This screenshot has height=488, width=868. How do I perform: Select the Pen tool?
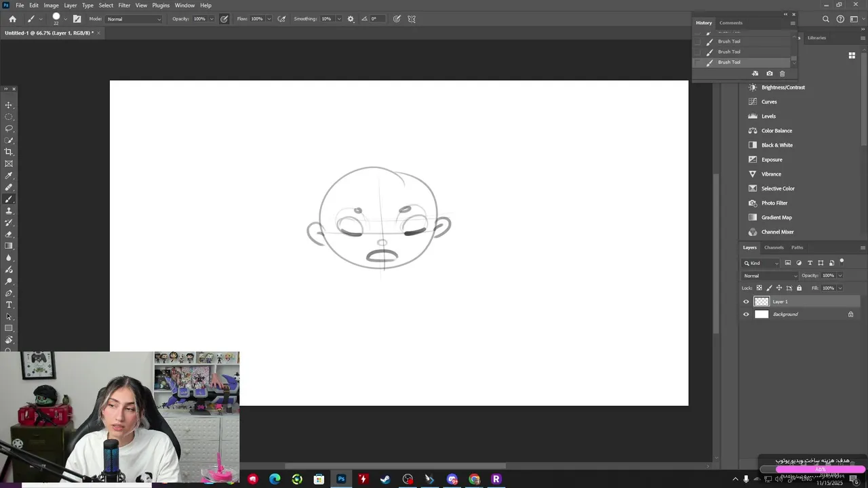point(9,293)
